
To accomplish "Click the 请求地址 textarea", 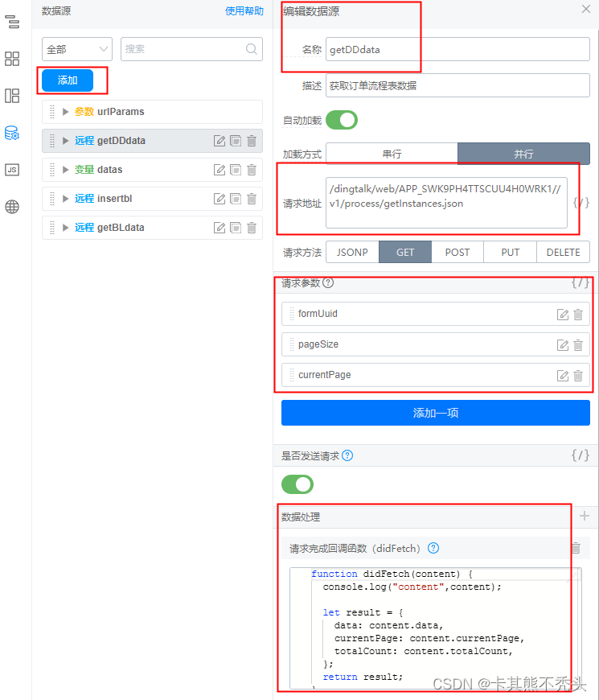I will click(446, 203).
